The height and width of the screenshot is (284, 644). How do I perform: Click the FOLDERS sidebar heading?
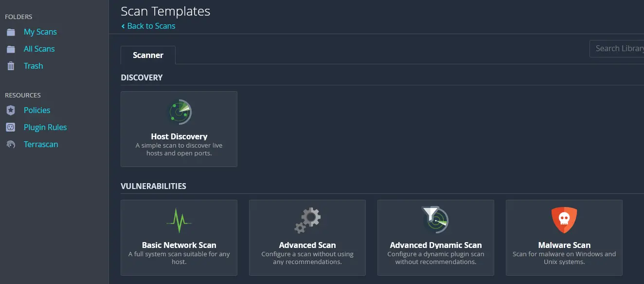point(18,17)
